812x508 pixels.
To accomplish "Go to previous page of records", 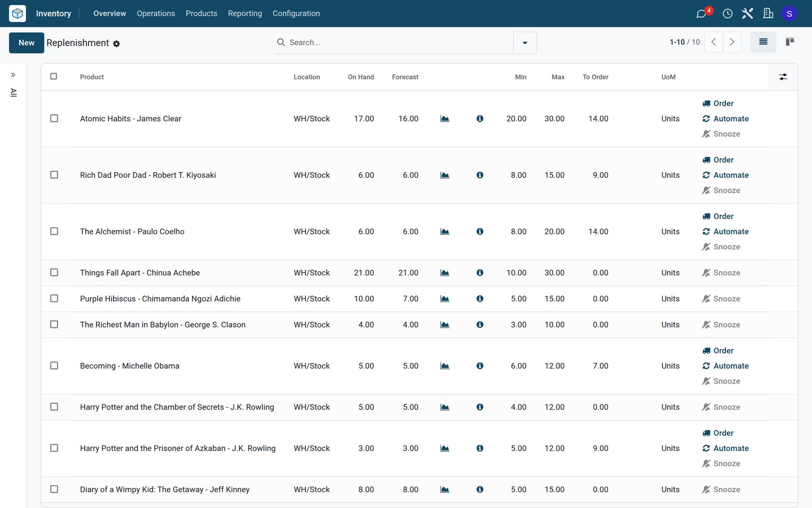I will (714, 42).
